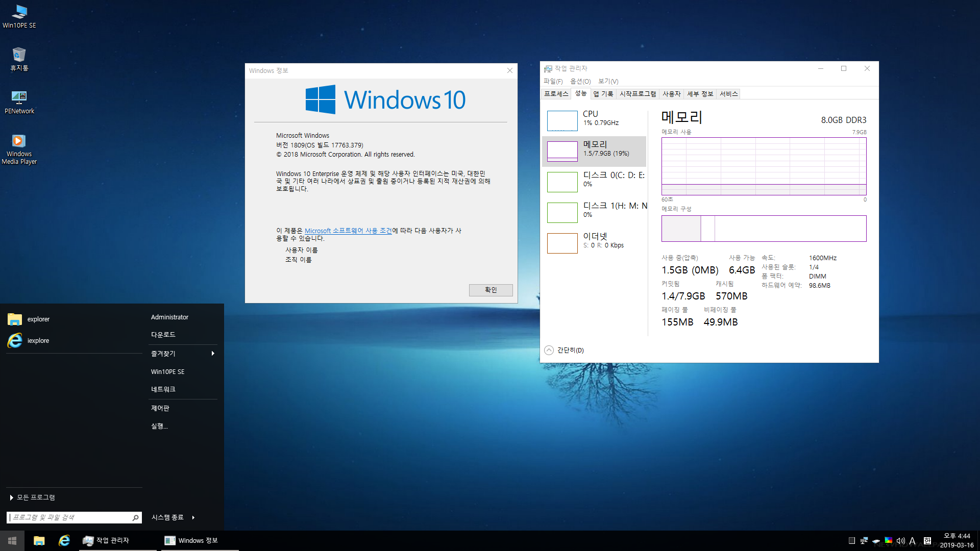980x551 pixels.
Task: Click the search magnifier in start menu
Action: [x=135, y=517]
